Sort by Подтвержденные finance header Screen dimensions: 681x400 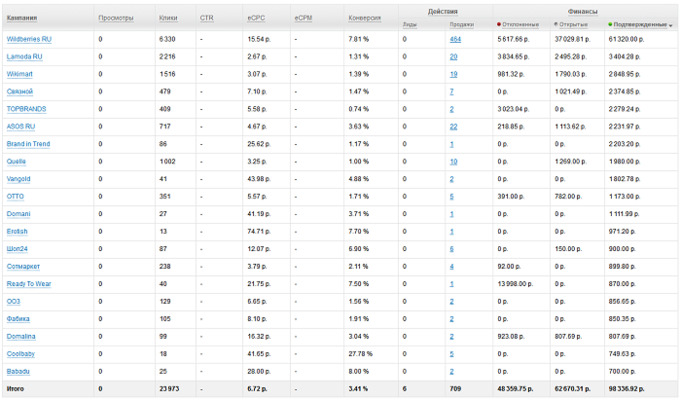click(x=640, y=25)
